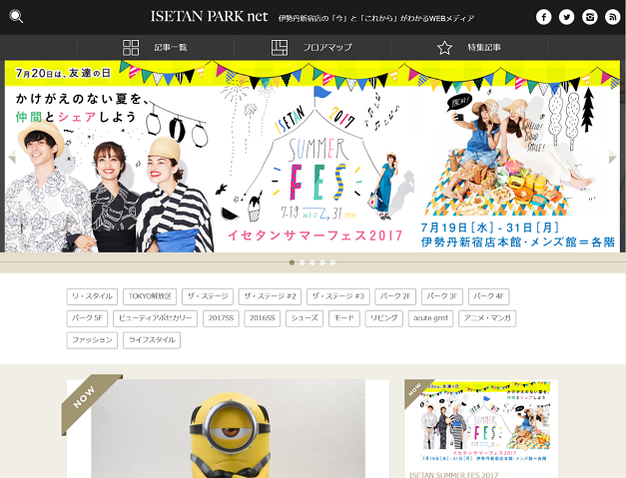Click the floor map icon
Viewport: 626px width, 478px height.
click(x=279, y=48)
